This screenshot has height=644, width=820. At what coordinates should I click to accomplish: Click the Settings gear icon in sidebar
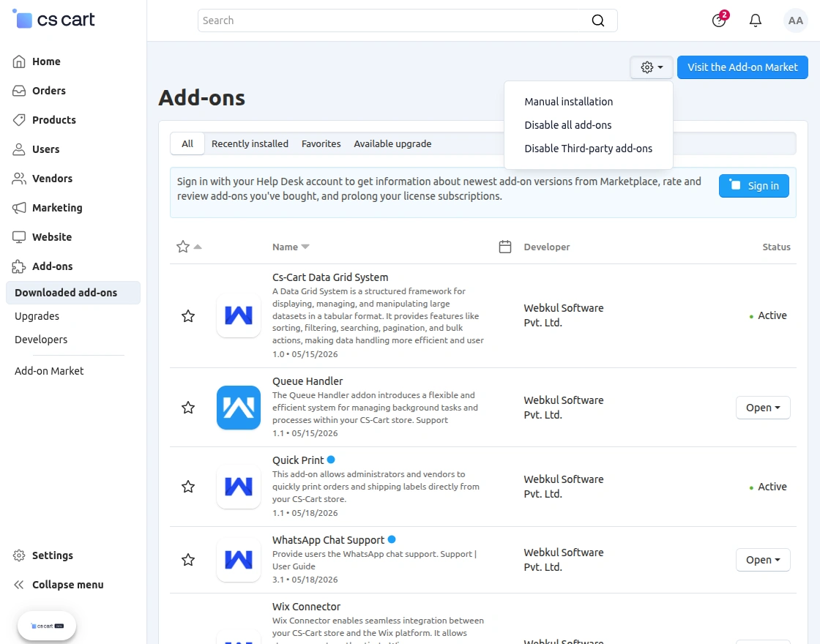[19, 555]
